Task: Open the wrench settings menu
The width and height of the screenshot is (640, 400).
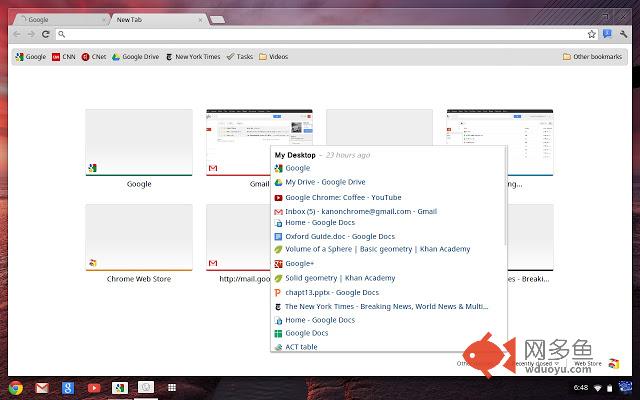Action: [x=623, y=34]
